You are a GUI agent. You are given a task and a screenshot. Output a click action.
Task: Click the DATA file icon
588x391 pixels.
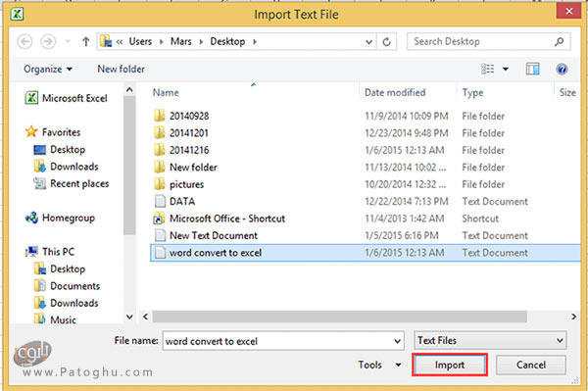click(x=160, y=201)
